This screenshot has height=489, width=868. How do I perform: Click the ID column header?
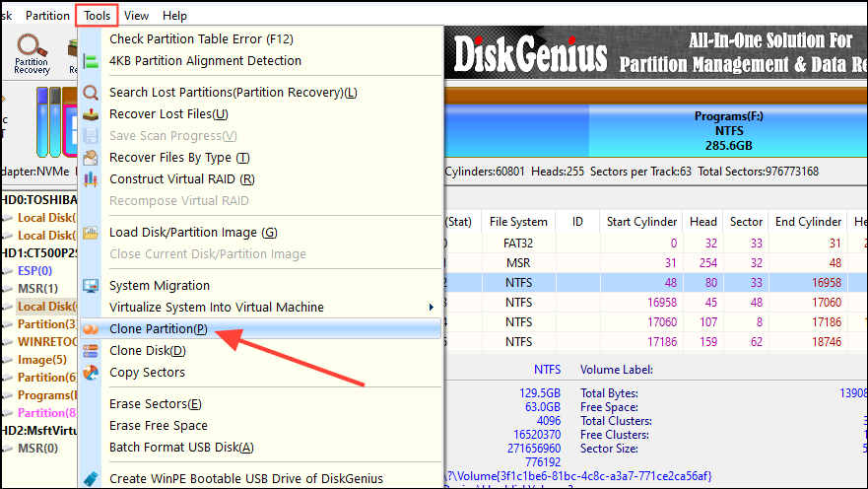(577, 222)
